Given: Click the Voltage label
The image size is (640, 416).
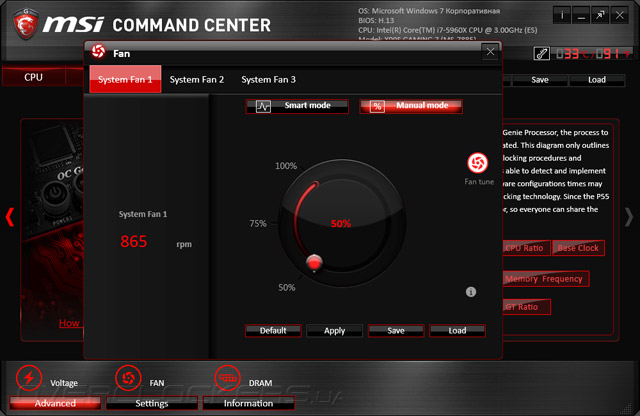Looking at the screenshot, I should (64, 383).
